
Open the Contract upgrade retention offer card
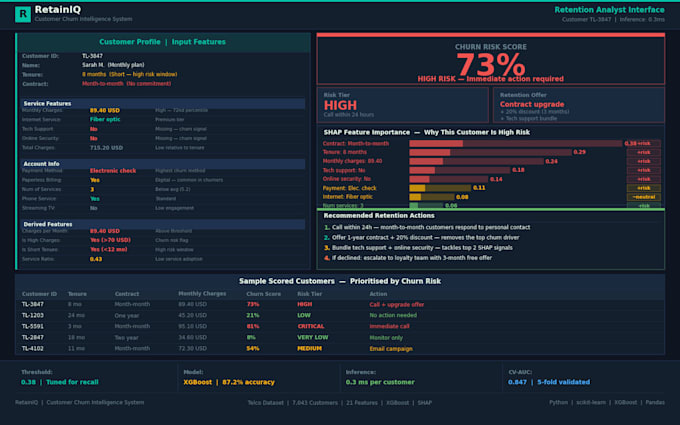coord(579,105)
